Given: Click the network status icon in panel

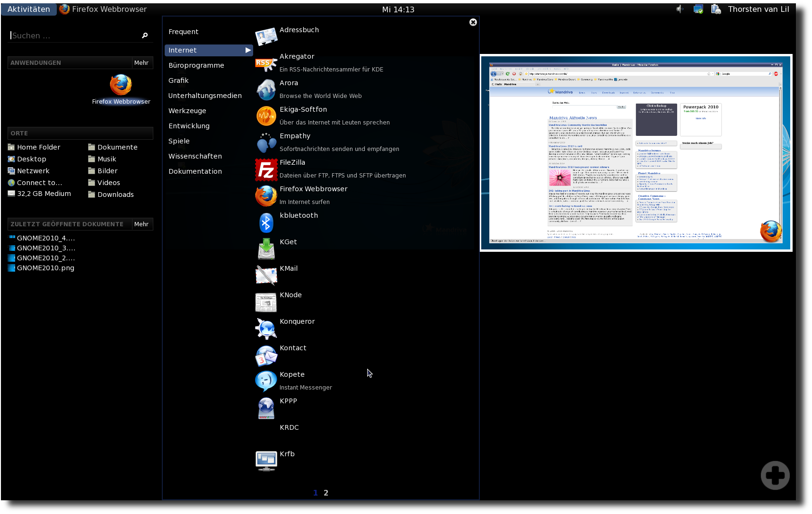Looking at the screenshot, I should point(698,9).
